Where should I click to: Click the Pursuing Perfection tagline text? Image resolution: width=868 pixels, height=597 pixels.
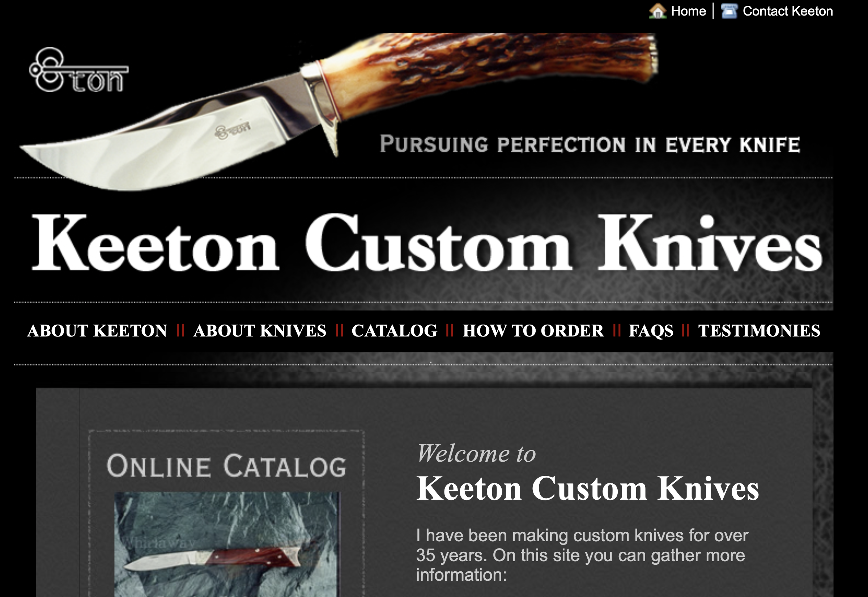tap(590, 144)
